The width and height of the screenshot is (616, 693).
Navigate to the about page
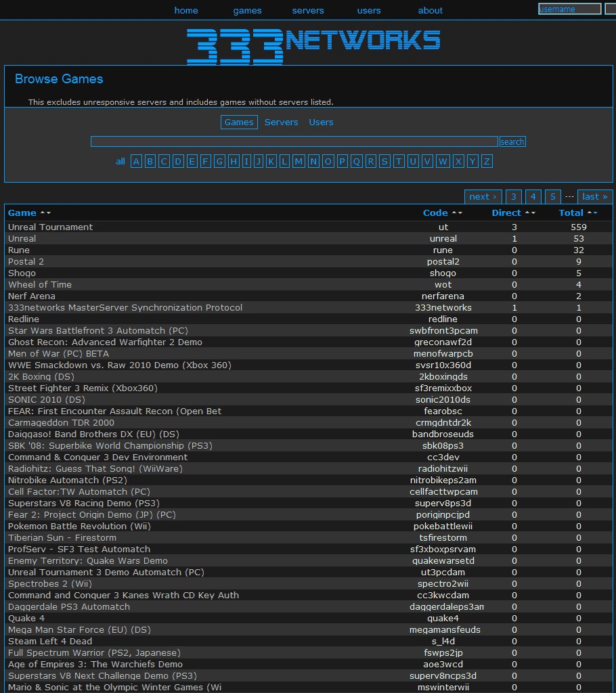coord(430,10)
